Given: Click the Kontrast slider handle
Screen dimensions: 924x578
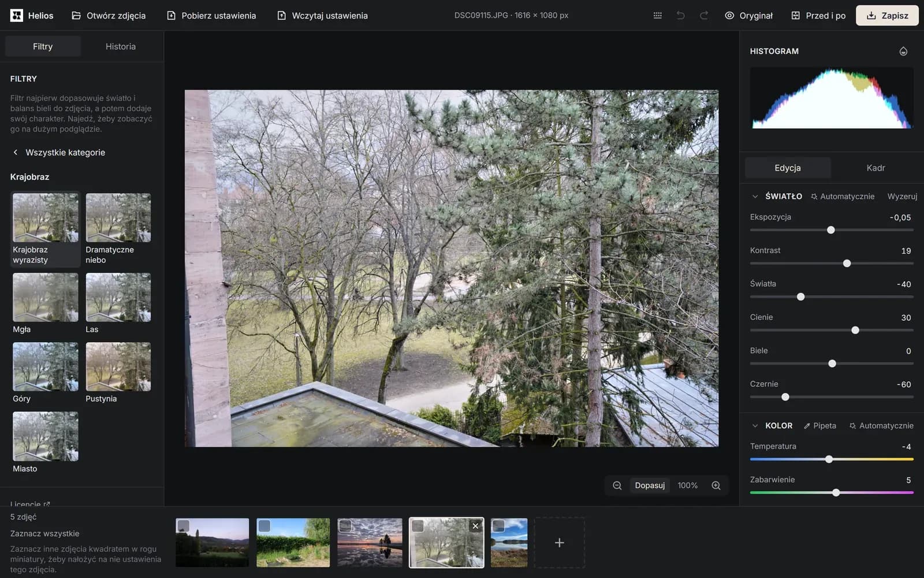Looking at the screenshot, I should 847,264.
